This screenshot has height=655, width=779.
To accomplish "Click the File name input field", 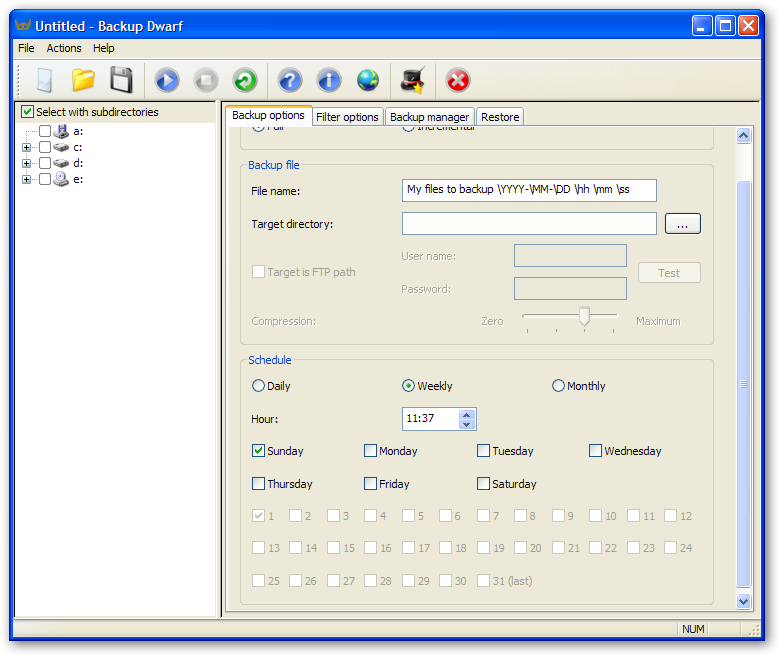I will [529, 190].
